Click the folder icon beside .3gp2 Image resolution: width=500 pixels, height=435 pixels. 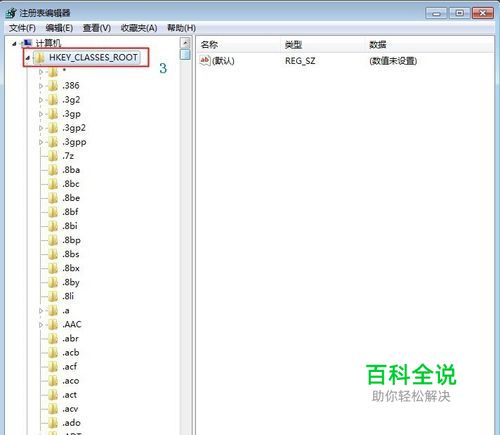53,128
